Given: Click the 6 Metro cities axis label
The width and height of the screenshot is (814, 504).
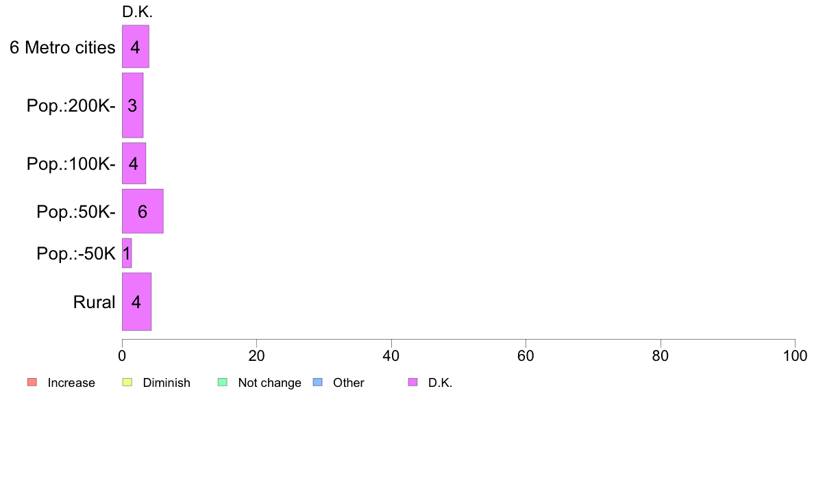Looking at the screenshot, I should pos(62,47).
